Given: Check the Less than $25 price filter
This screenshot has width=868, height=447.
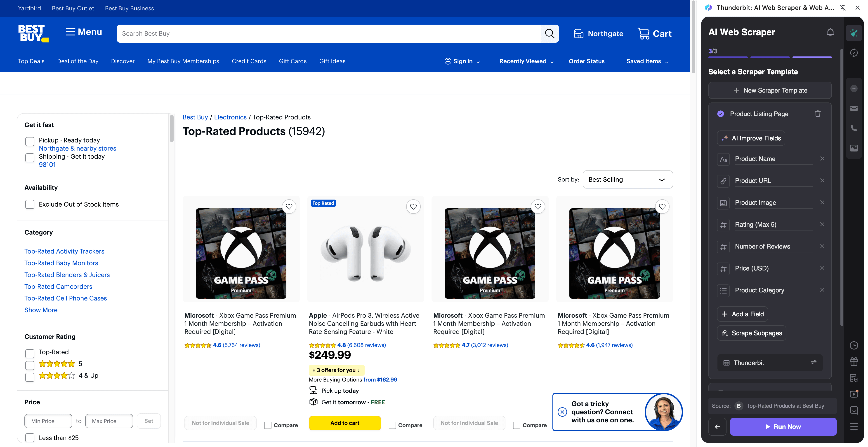Looking at the screenshot, I should coord(30,438).
